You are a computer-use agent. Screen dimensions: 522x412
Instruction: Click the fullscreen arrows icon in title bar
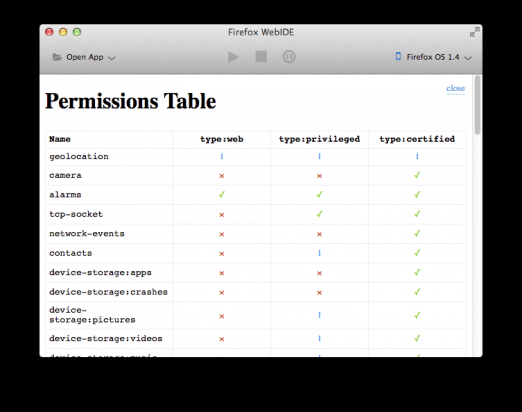coord(474,33)
